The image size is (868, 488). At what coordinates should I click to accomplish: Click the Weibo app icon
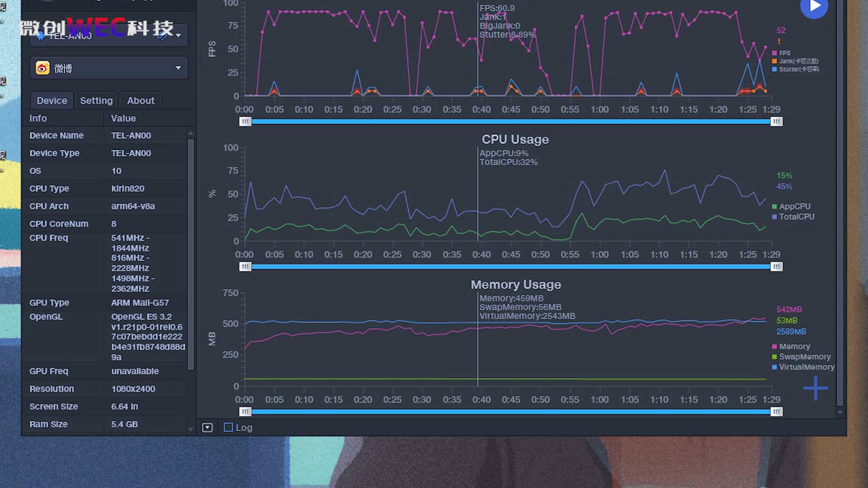[x=42, y=68]
